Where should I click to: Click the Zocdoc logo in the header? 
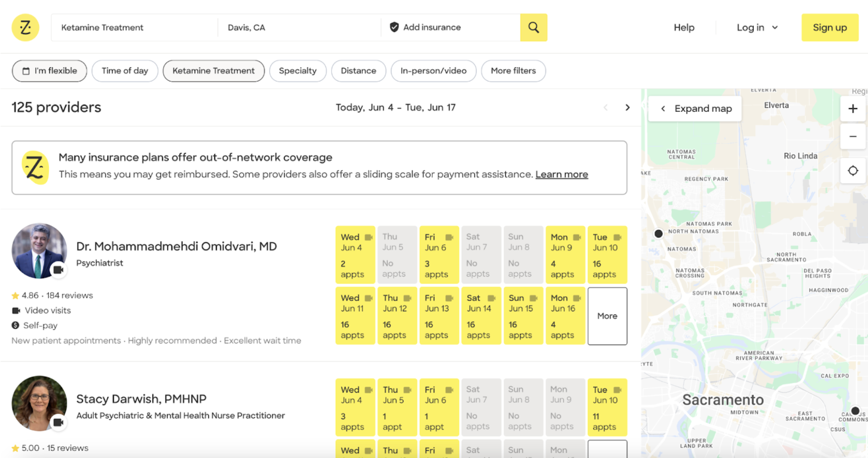pyautogui.click(x=25, y=27)
